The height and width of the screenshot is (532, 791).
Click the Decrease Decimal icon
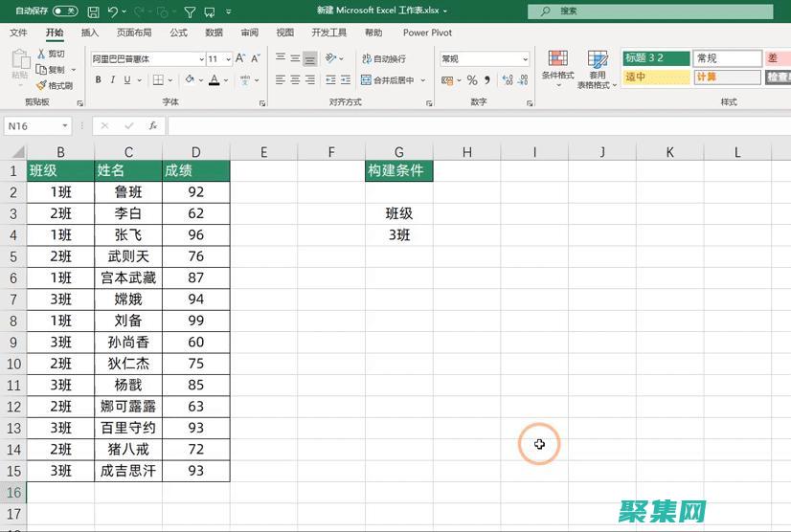524,79
